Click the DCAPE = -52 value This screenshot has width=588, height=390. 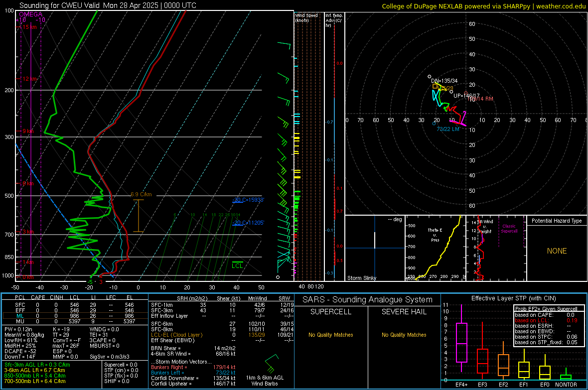click(21, 351)
